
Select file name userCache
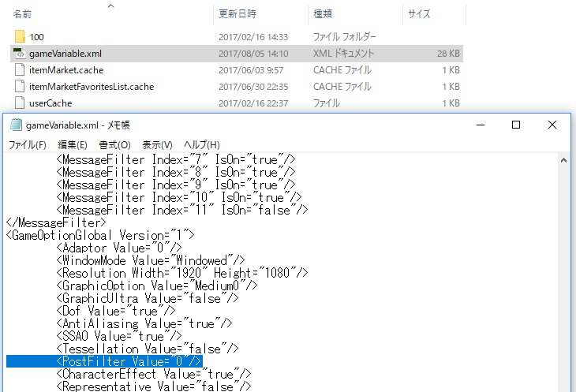pos(50,103)
